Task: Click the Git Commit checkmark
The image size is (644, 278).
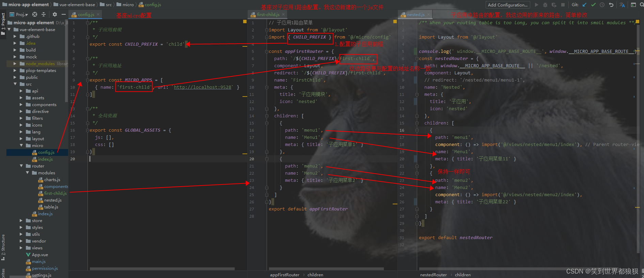Action: 593,5
